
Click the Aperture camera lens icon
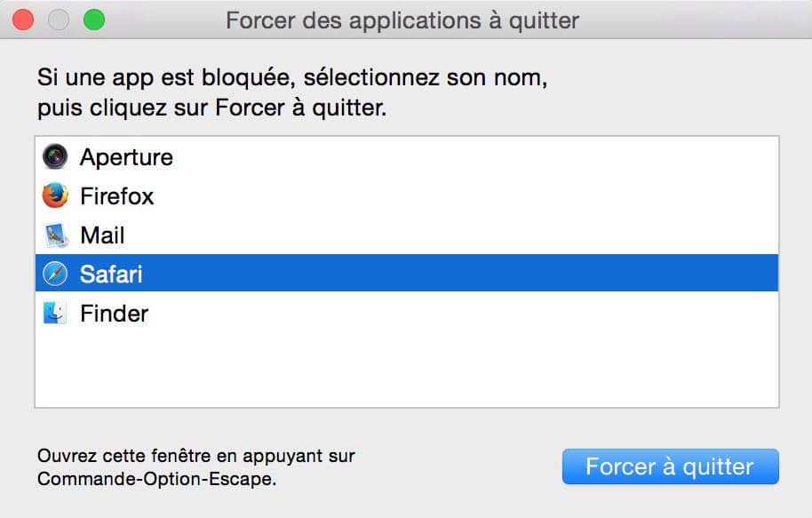tap(55, 156)
